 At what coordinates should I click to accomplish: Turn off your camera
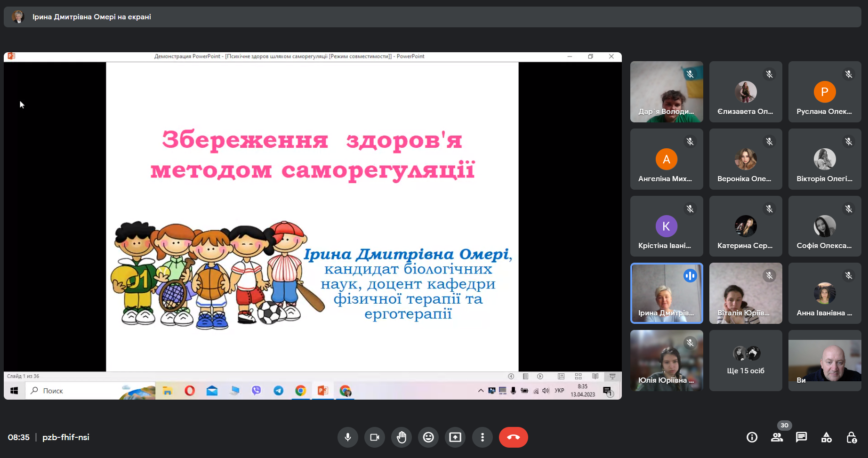click(x=374, y=437)
